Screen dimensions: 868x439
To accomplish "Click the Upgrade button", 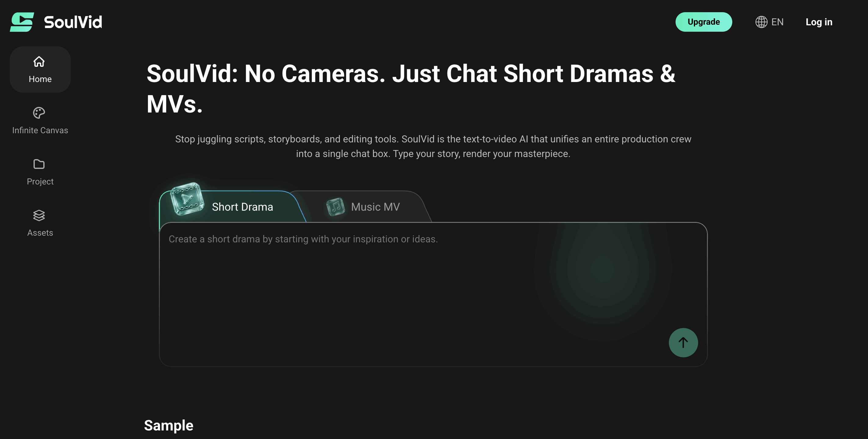I will click(704, 22).
